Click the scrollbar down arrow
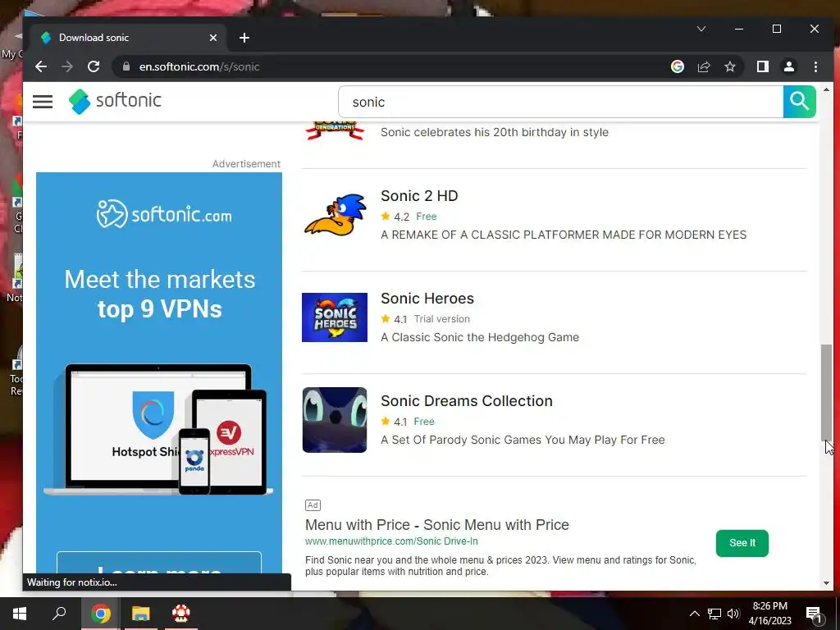840x630 pixels. click(x=827, y=583)
